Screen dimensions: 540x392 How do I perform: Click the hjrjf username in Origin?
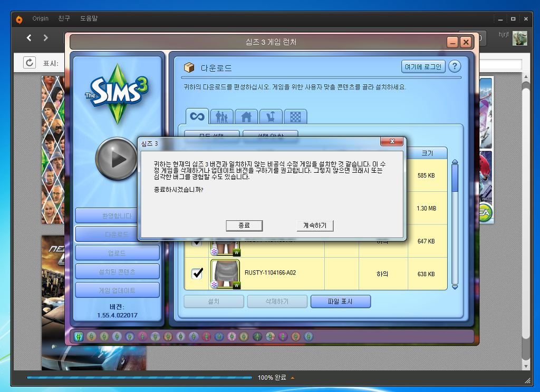[x=504, y=34]
